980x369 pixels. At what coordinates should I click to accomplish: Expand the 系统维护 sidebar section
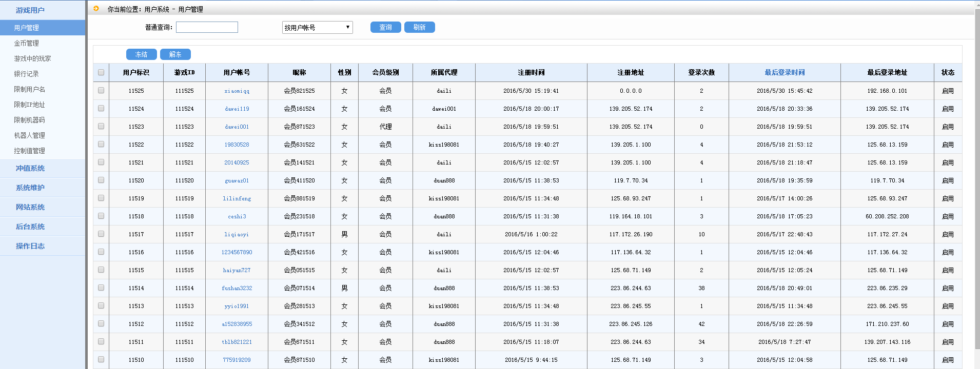(x=30, y=188)
